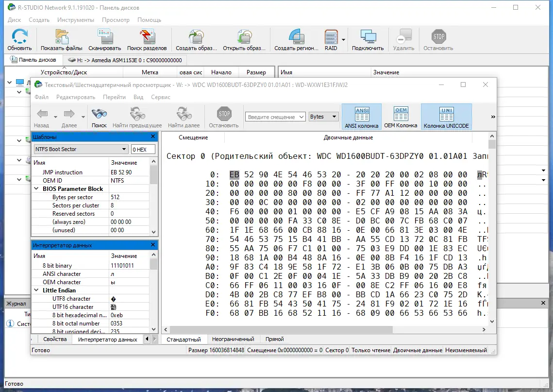Click Создать регион icon
This screenshot has height=392, width=553.
(296, 37)
